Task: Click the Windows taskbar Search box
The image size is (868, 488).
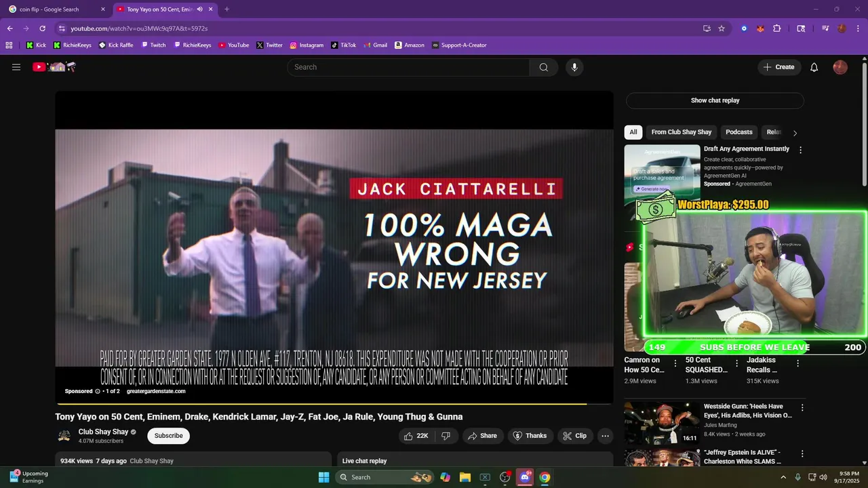Action: click(x=384, y=477)
